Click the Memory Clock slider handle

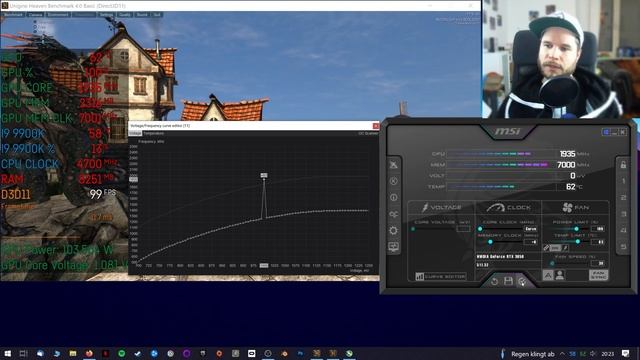tap(490, 242)
